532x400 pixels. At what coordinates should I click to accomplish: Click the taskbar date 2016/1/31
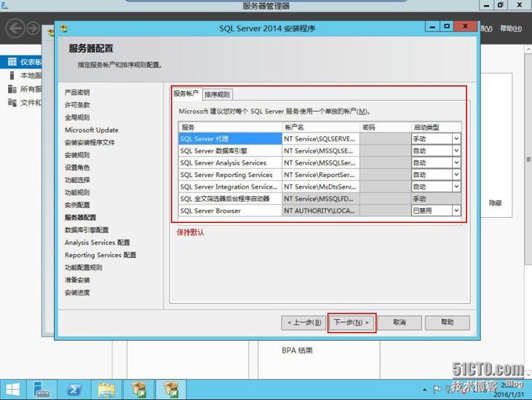click(x=509, y=395)
